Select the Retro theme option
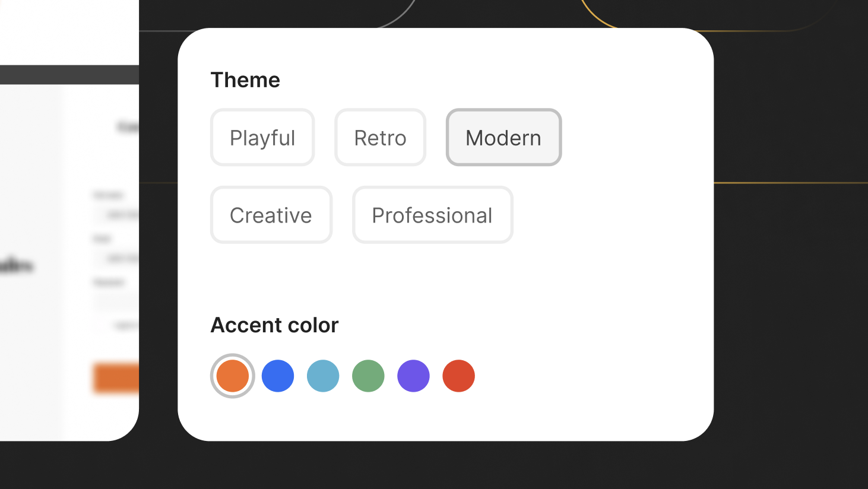This screenshot has height=489, width=868. click(x=380, y=137)
